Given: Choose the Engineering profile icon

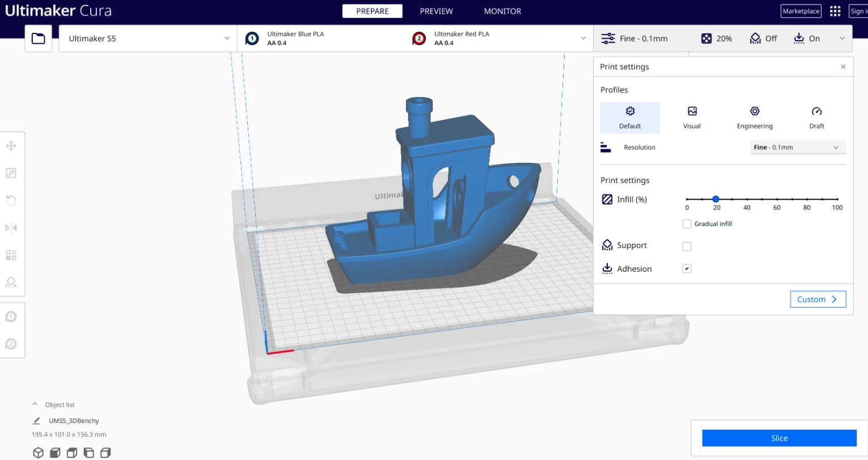Looking at the screenshot, I should (754, 112).
